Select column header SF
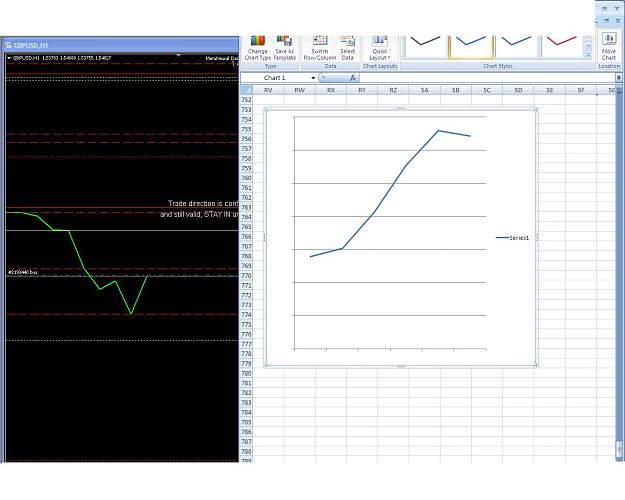The height and width of the screenshot is (500, 625). tap(581, 91)
